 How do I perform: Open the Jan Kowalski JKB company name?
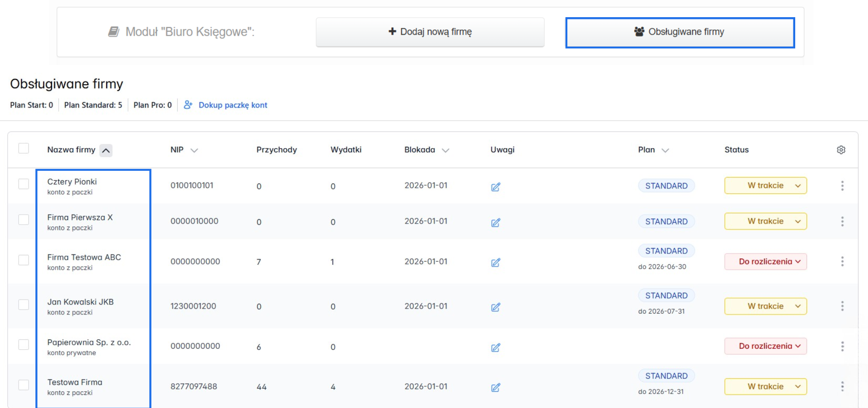point(80,302)
